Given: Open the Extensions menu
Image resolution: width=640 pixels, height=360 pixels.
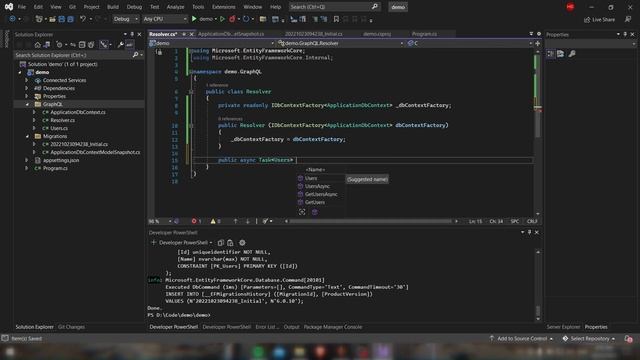Looking at the screenshot, I should (224, 7).
